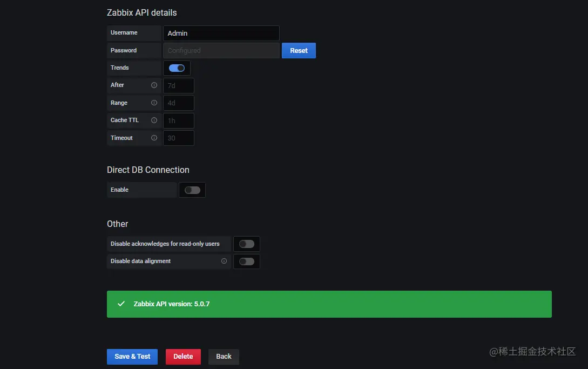
Task: Click the Range field info icon
Action: [154, 103]
